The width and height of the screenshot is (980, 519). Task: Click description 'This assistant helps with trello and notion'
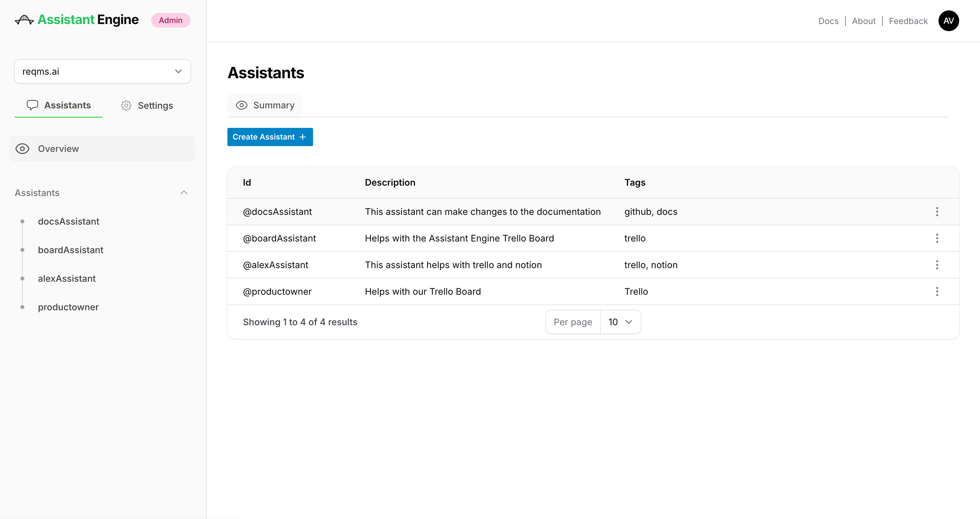(x=453, y=265)
